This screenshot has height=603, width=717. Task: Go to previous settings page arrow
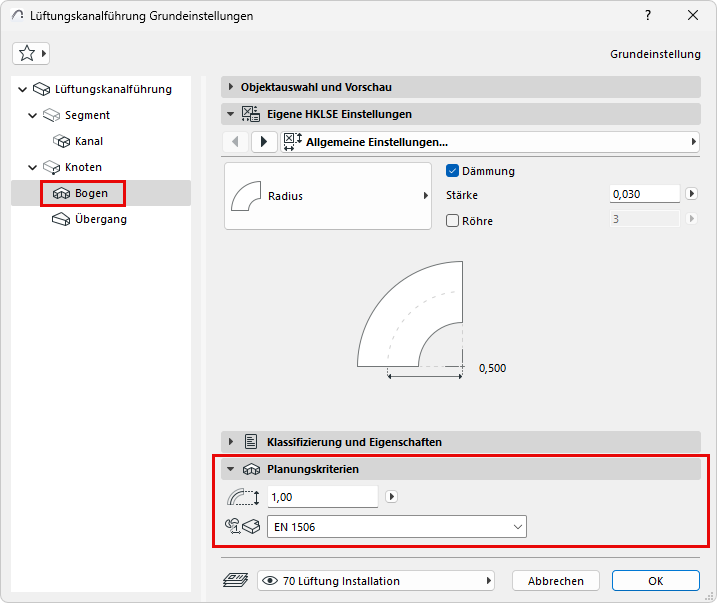[235, 142]
